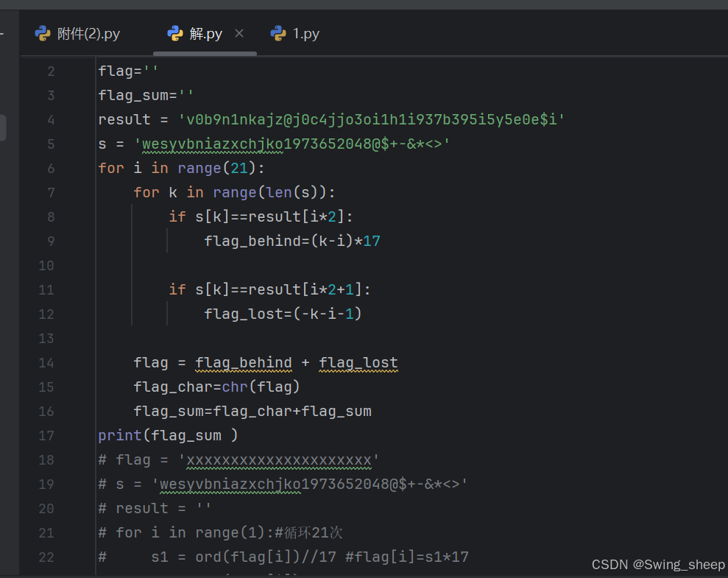
Task: Switch to the 附件(2).py tab
Action: (77, 34)
